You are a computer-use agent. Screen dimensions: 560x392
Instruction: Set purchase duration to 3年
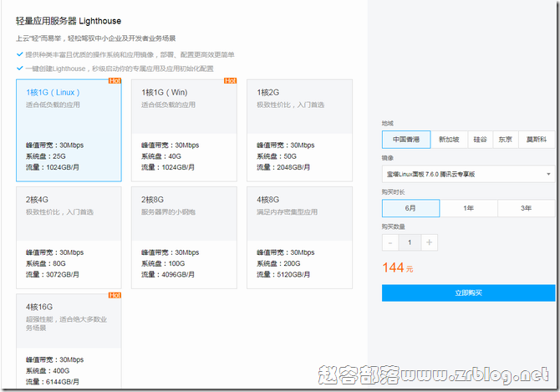point(526,208)
